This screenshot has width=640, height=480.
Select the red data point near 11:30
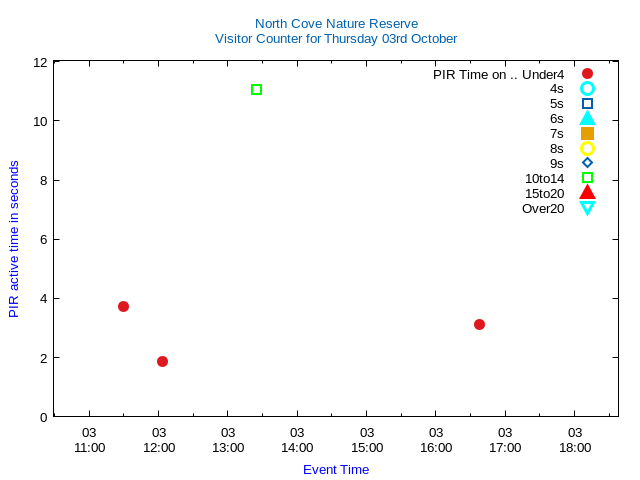[x=123, y=306]
